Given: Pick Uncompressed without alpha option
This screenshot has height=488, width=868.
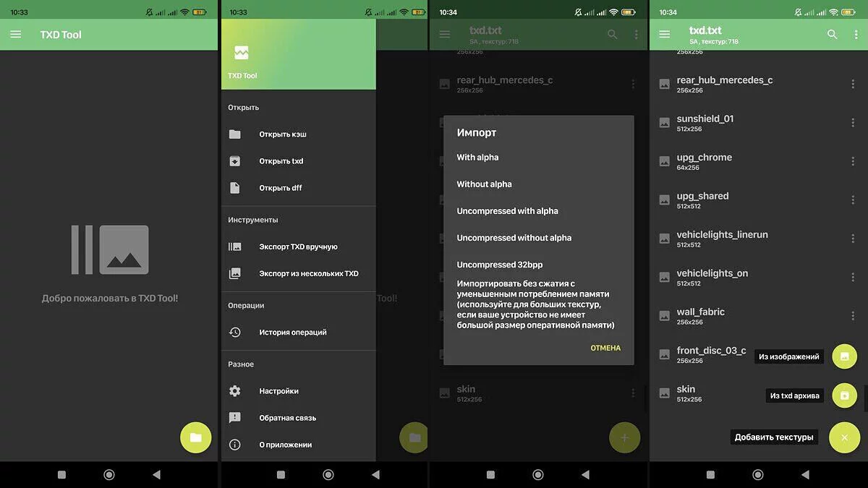Looking at the screenshot, I should 514,238.
